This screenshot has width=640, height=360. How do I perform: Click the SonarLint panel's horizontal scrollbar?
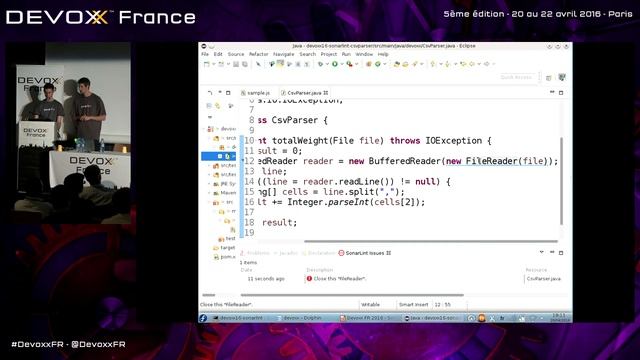352,295
